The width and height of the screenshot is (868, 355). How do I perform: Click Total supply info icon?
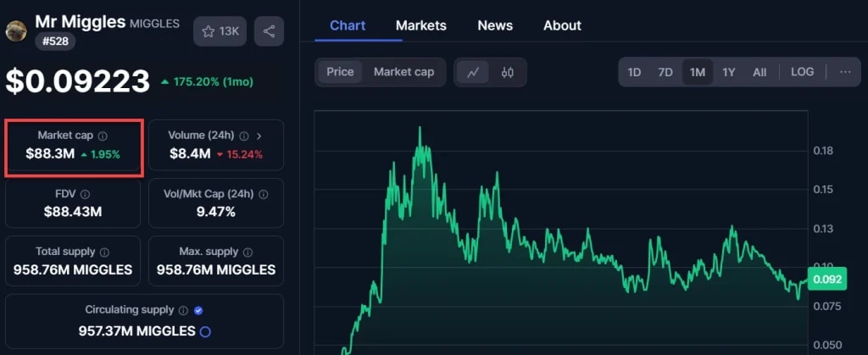click(x=104, y=252)
